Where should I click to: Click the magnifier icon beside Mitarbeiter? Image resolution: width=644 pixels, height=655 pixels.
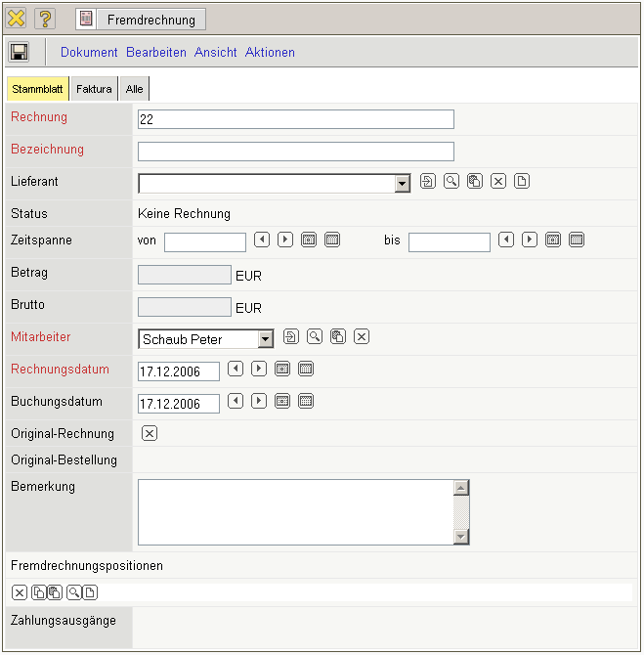[315, 336]
